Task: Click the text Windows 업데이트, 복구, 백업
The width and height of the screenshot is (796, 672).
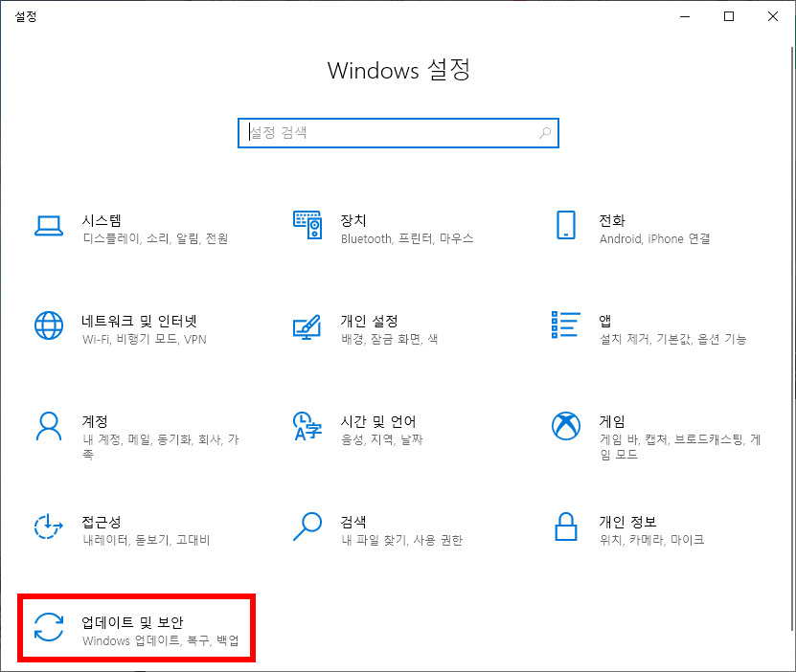Action: coord(160,640)
